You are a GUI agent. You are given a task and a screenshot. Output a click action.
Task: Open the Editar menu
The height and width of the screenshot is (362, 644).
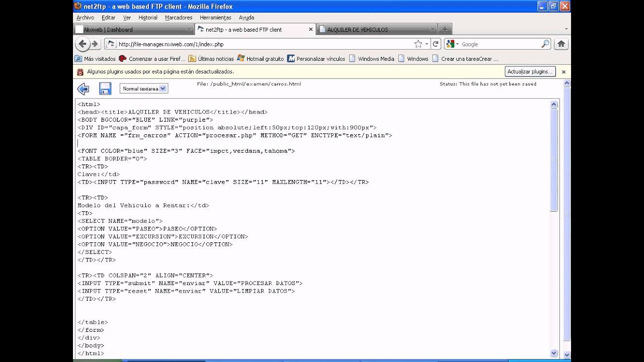(x=108, y=18)
